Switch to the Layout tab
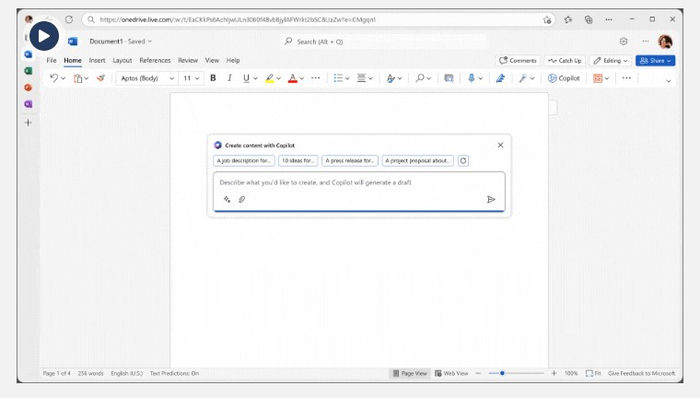 pos(122,60)
